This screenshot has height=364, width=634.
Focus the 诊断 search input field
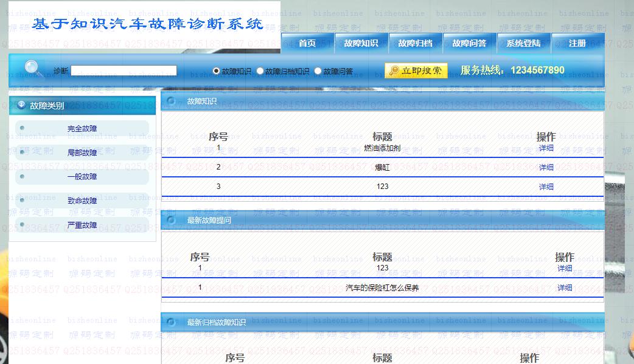(x=124, y=70)
